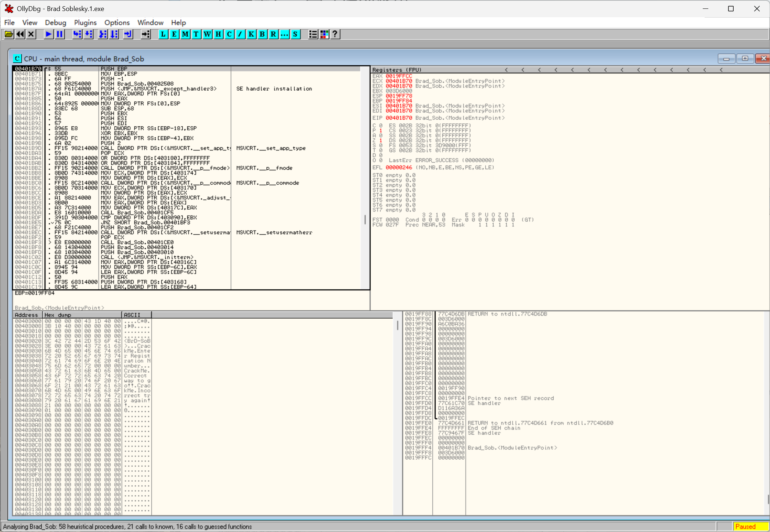This screenshot has height=532, width=770.
Task: Show Breakpoints window via B button
Action: [x=262, y=34]
